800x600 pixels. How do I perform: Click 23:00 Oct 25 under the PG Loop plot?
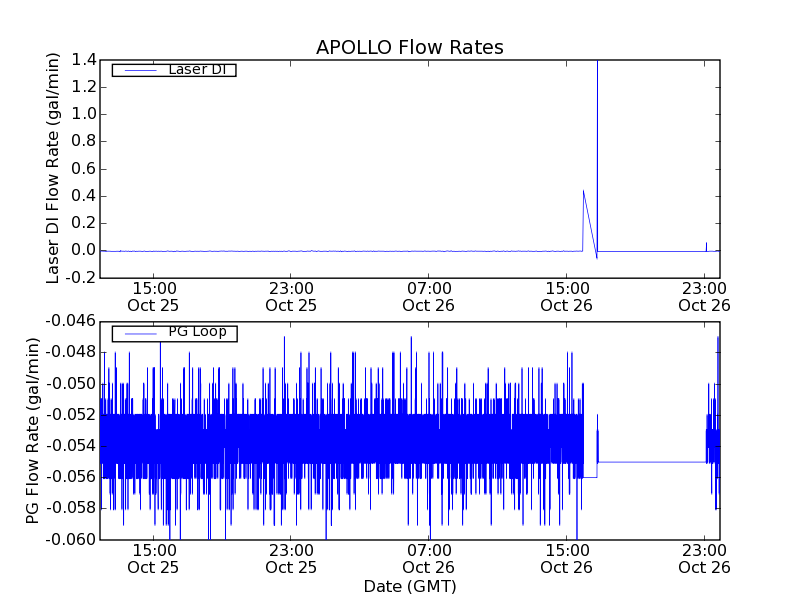[291, 559]
